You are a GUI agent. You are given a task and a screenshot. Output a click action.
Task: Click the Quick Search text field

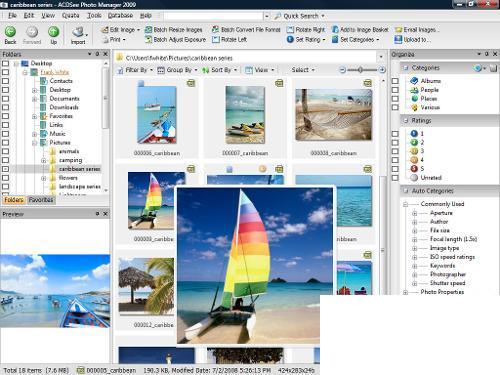point(213,16)
